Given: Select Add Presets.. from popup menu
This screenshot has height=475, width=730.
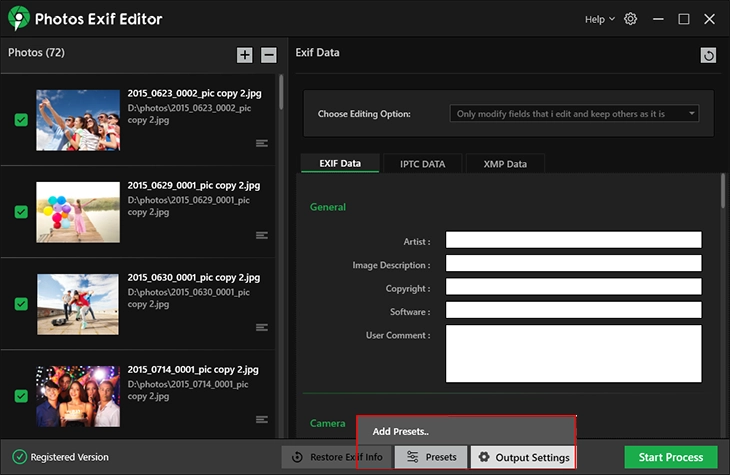Looking at the screenshot, I should [x=401, y=431].
